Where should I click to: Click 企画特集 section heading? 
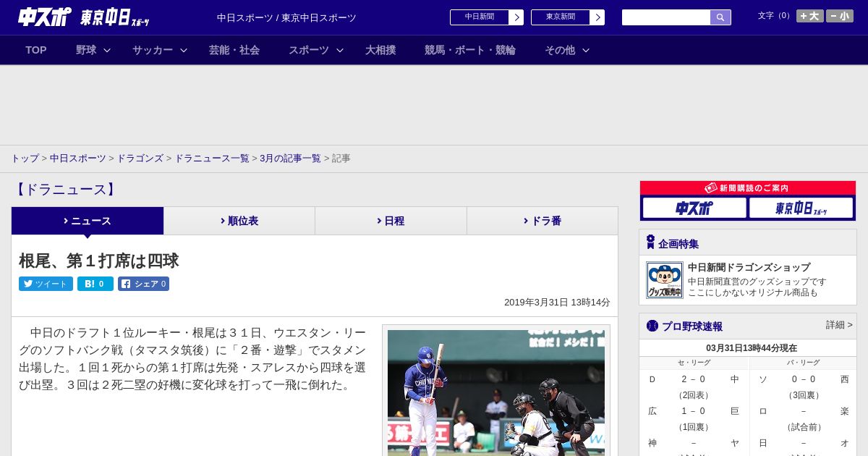678,244
